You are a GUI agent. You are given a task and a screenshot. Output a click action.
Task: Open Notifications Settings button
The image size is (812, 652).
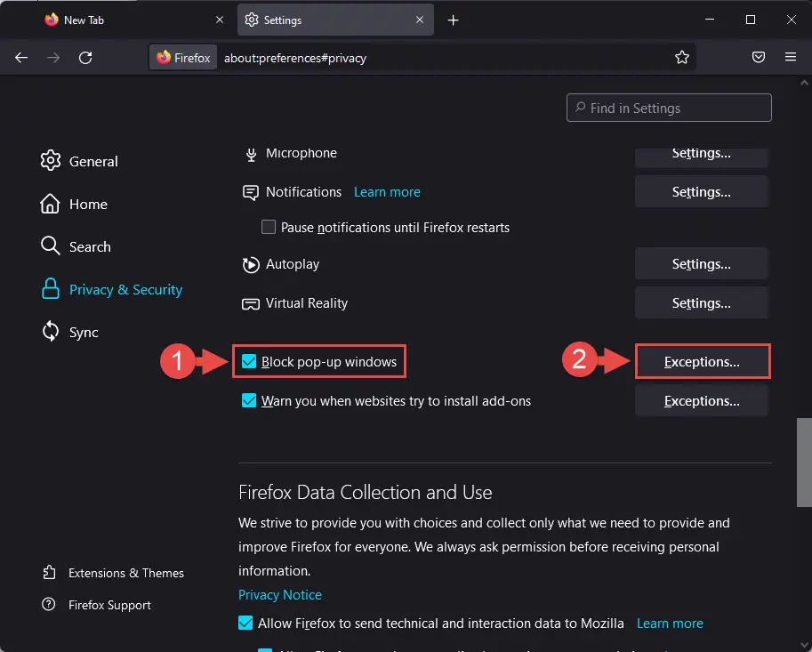coord(701,192)
